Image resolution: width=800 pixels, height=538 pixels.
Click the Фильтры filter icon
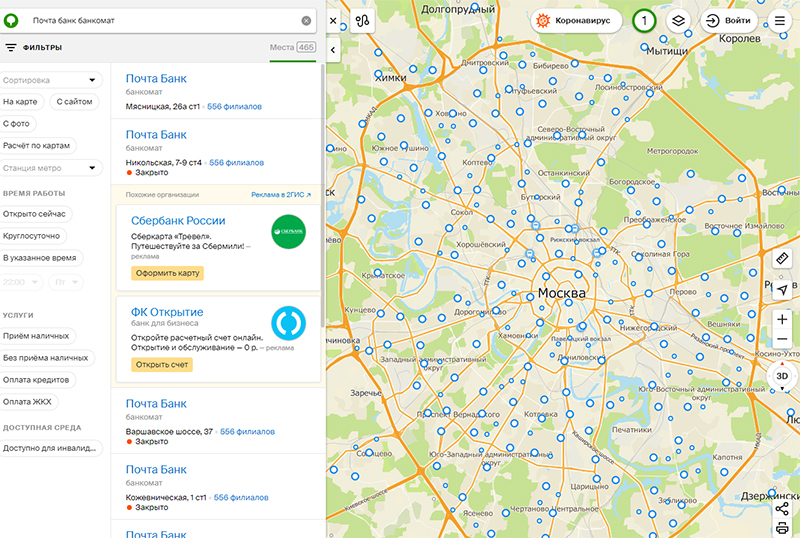[11, 47]
